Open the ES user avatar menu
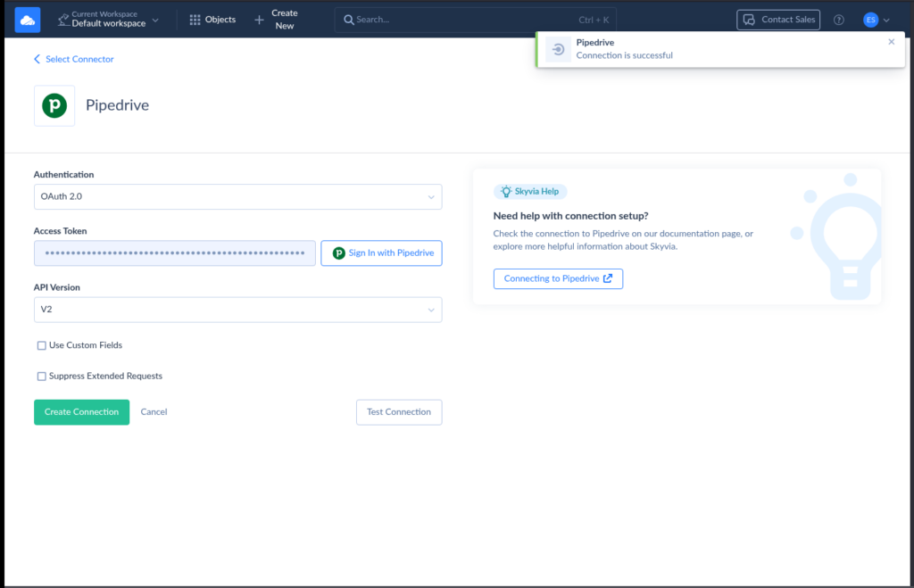Viewport: 914px width, 588px height. point(870,20)
